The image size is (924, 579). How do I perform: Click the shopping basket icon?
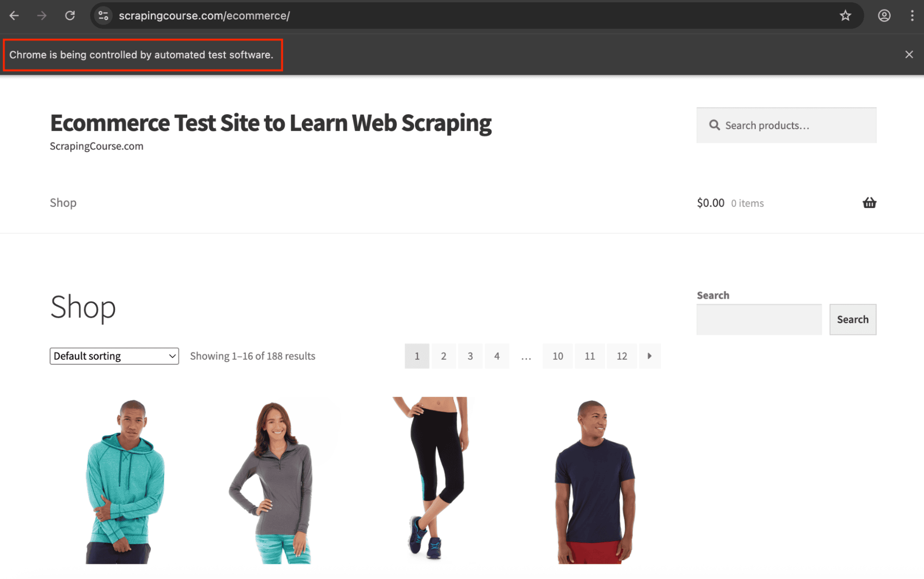tap(869, 203)
